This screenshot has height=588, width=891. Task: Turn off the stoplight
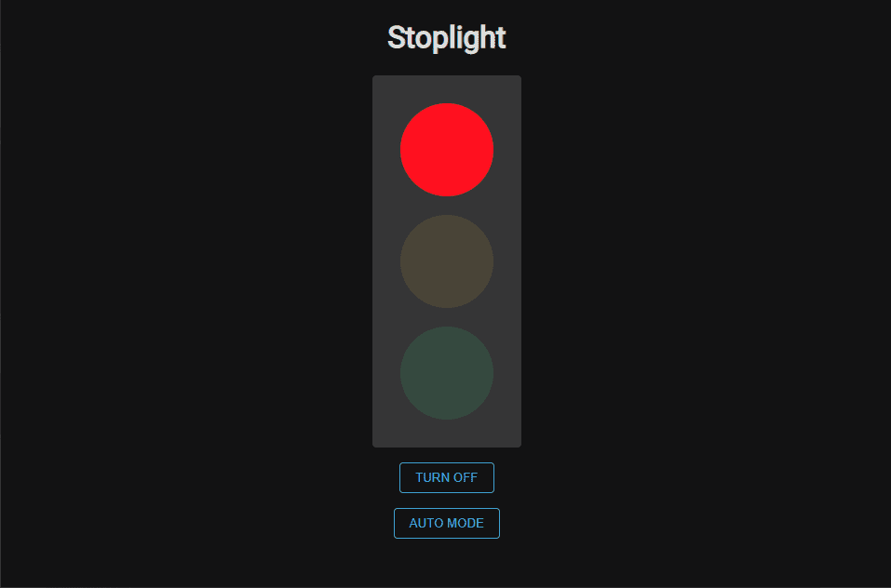click(x=447, y=478)
